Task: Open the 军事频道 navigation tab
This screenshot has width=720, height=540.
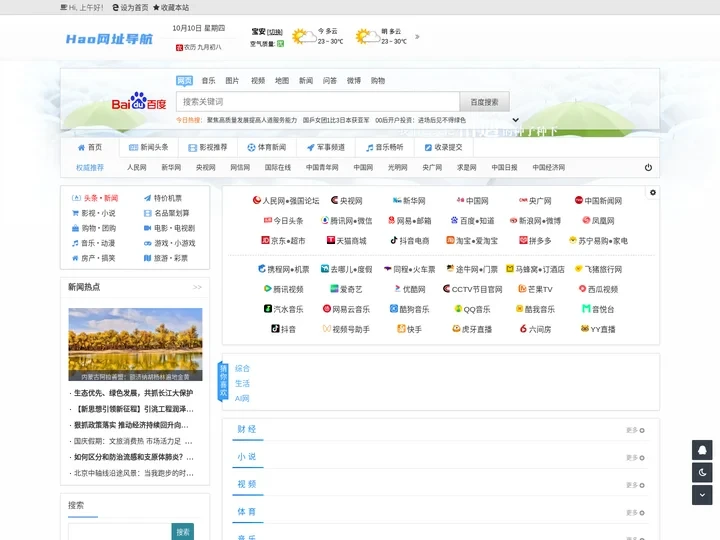Action: click(326, 147)
